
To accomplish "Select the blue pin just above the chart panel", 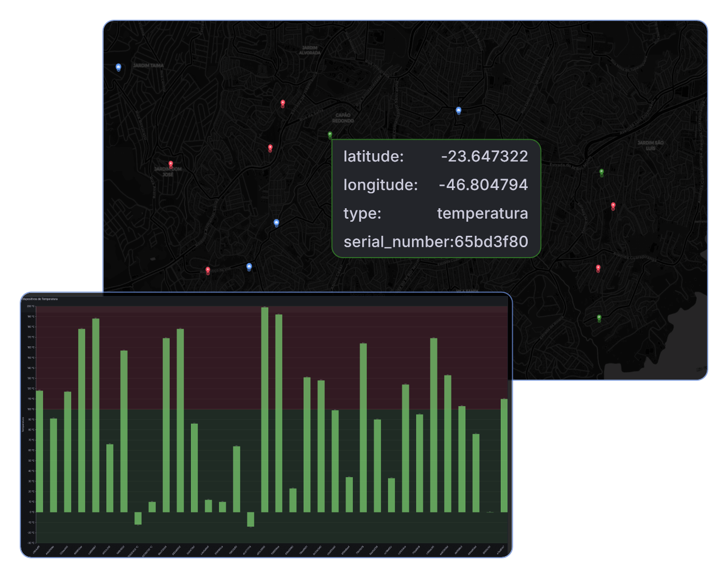I will pyautogui.click(x=249, y=267).
